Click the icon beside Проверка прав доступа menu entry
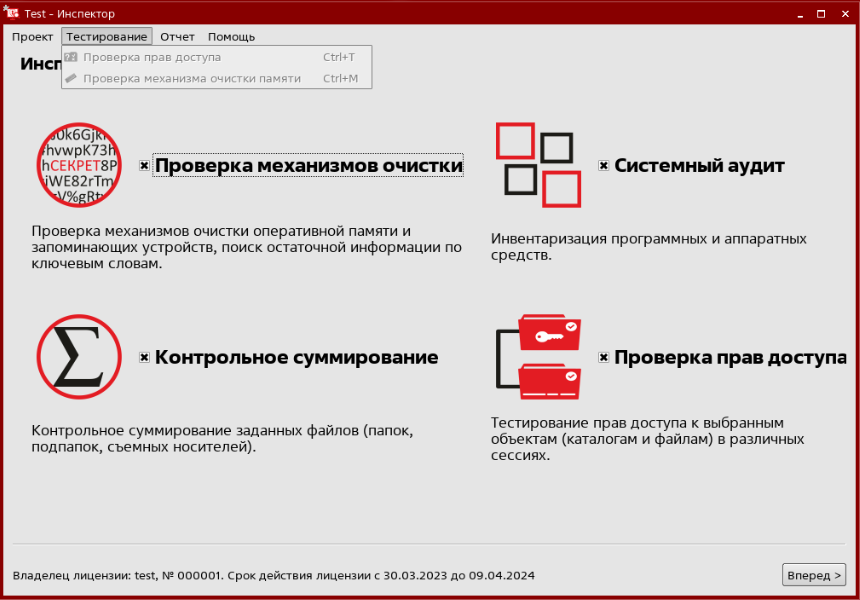Image resolution: width=860 pixels, height=600 pixels. coord(72,57)
